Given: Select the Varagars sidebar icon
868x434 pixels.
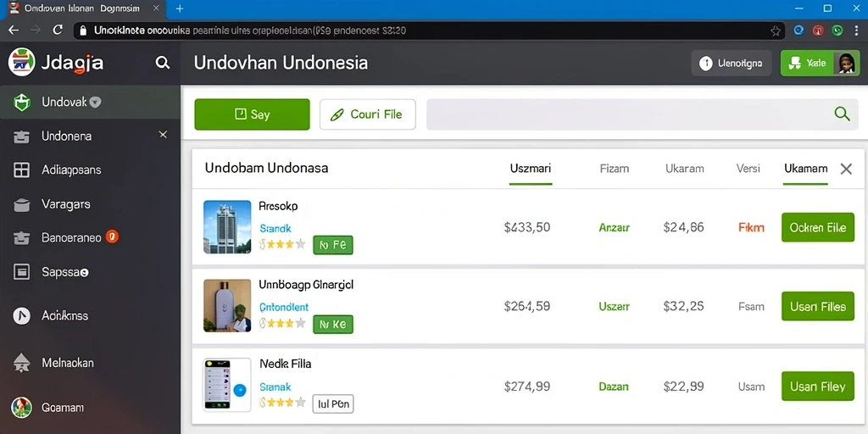Looking at the screenshot, I should pos(21,205).
